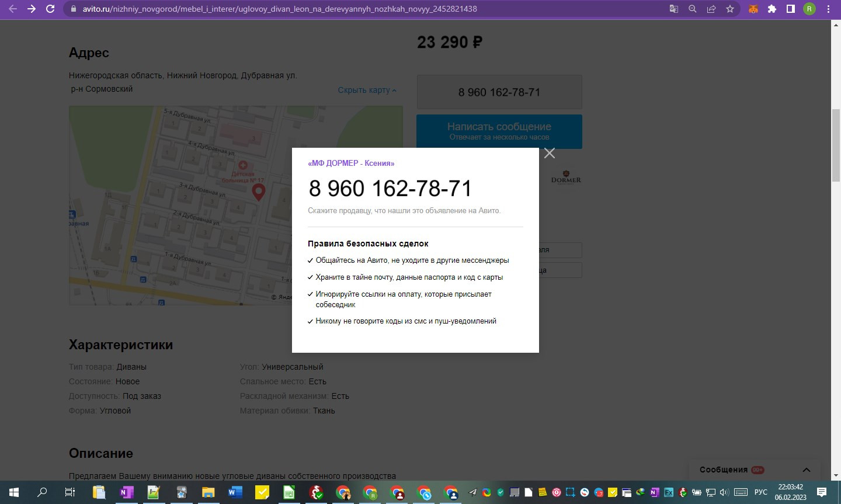Click the large 8 960 162-78-71 number in popup
The image size is (841, 504).
(x=390, y=189)
